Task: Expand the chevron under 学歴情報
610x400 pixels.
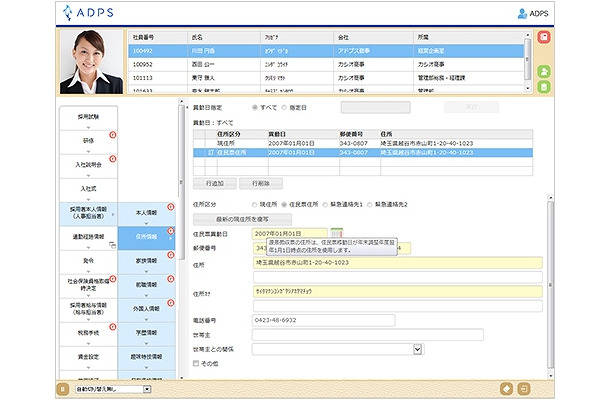Action: tap(146, 343)
